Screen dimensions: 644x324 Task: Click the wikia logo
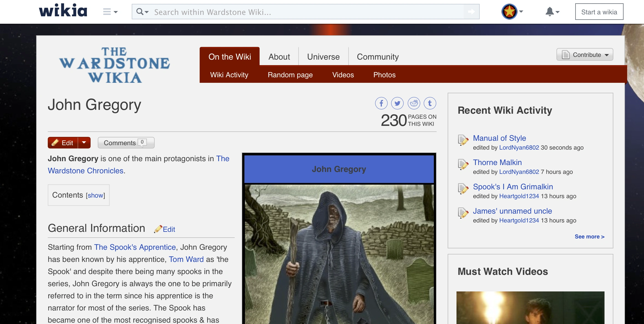pos(63,11)
